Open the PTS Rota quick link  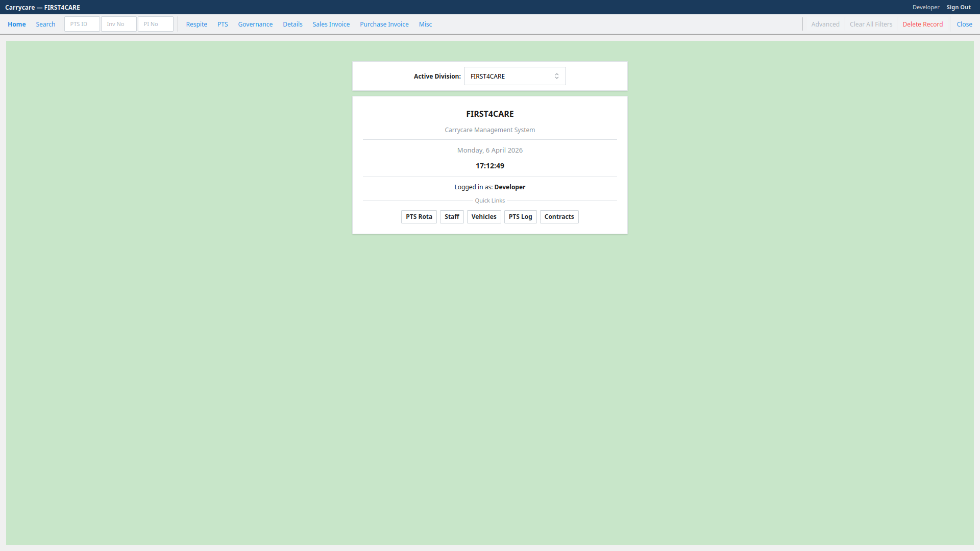tap(419, 217)
